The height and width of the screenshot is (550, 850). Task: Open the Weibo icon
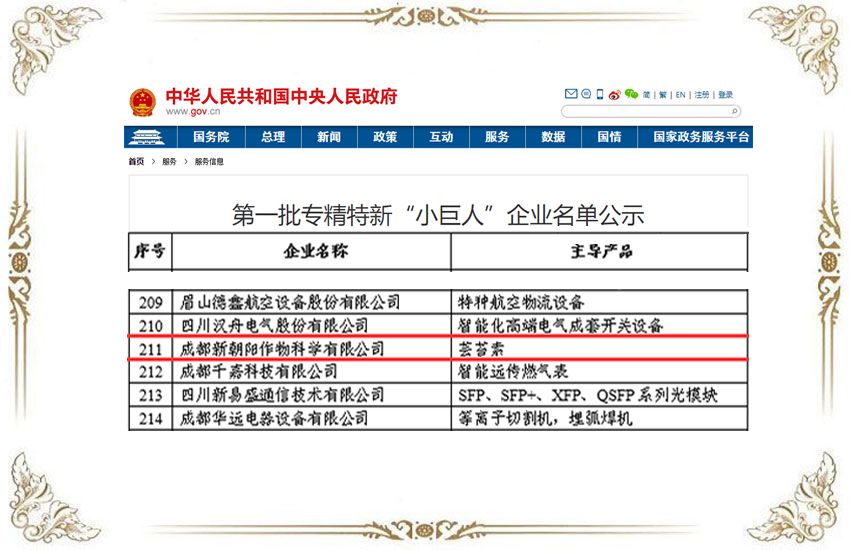click(x=614, y=95)
